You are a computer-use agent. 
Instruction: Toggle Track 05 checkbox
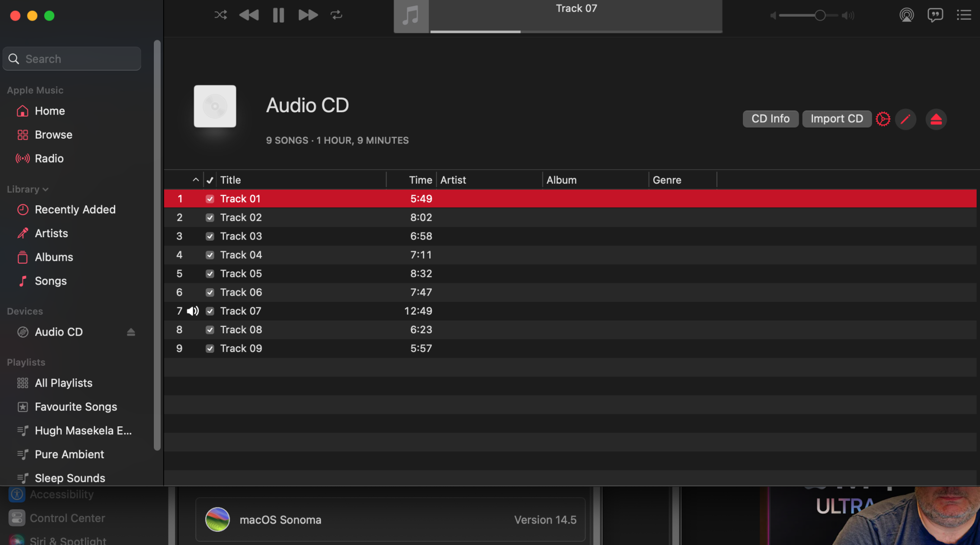click(210, 274)
